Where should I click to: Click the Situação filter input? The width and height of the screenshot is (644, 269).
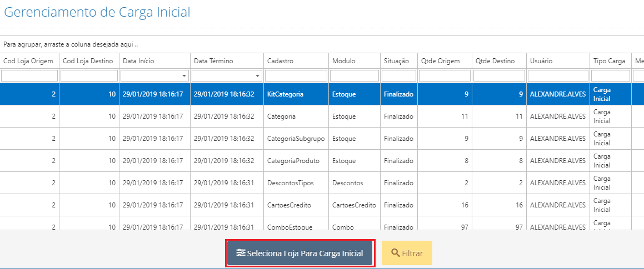pos(399,76)
